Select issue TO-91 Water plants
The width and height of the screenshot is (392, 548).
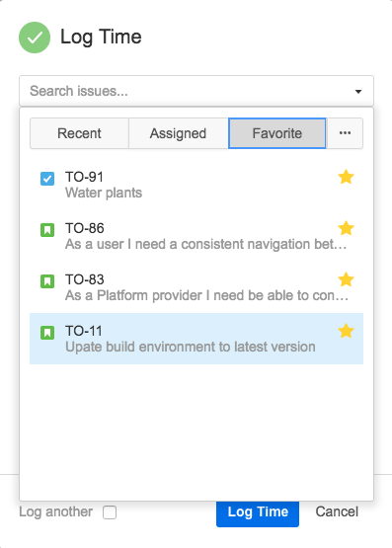point(196,185)
